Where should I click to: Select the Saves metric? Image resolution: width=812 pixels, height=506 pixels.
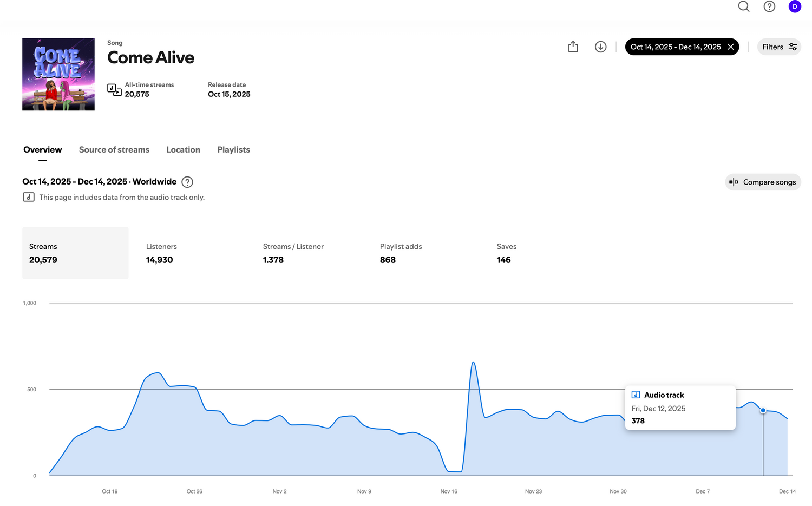point(506,253)
